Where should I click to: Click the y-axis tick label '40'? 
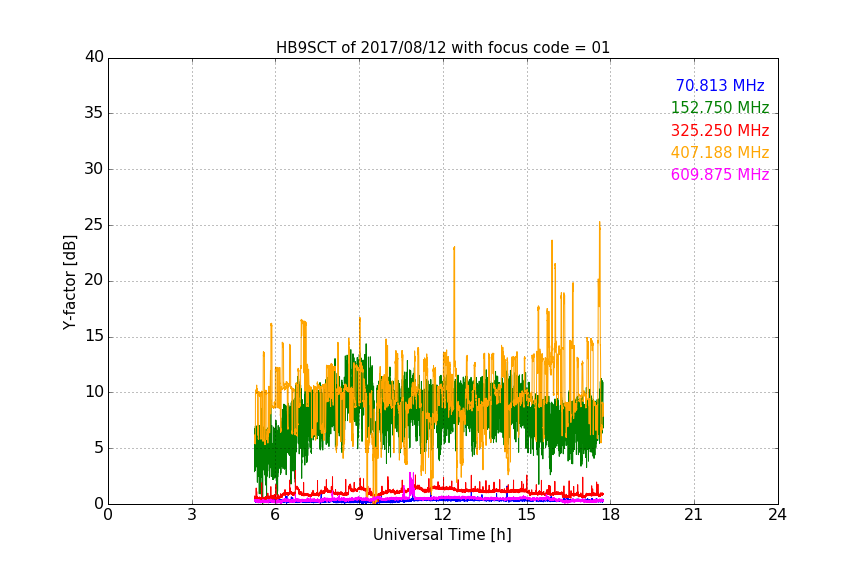coord(94,57)
